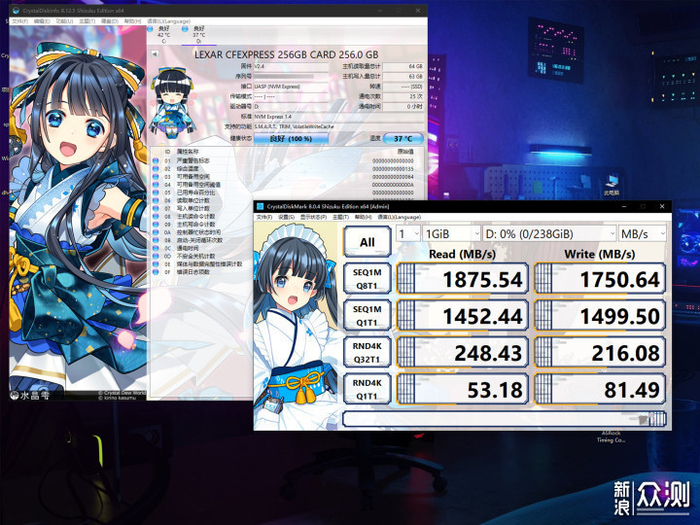Open the Language menu in CrystalDiskMark

[399, 217]
